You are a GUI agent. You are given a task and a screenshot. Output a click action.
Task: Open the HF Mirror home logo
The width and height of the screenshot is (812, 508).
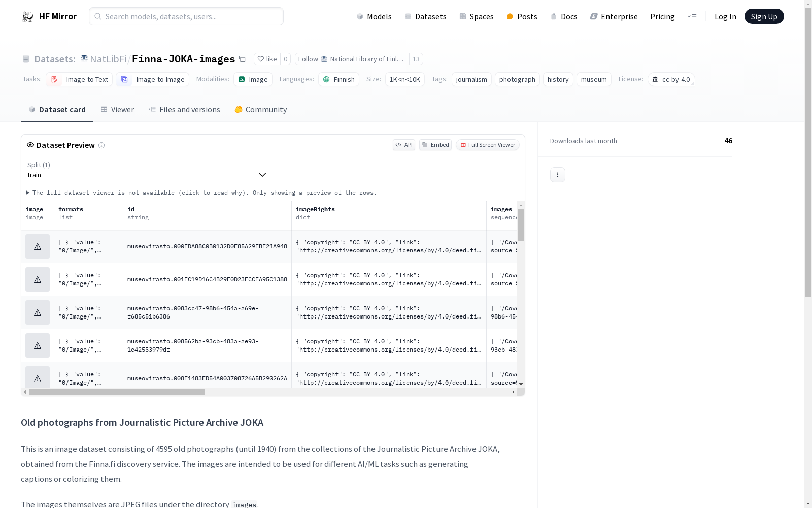[x=49, y=16]
